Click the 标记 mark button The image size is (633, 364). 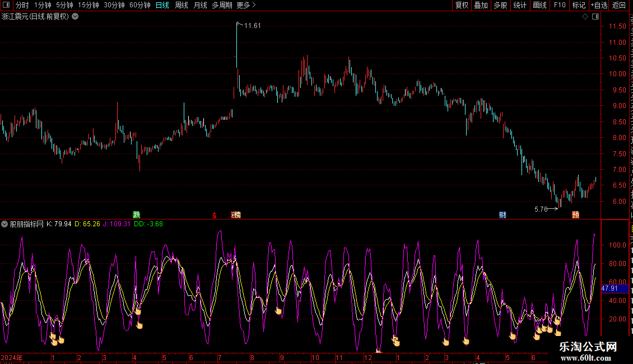(x=579, y=5)
